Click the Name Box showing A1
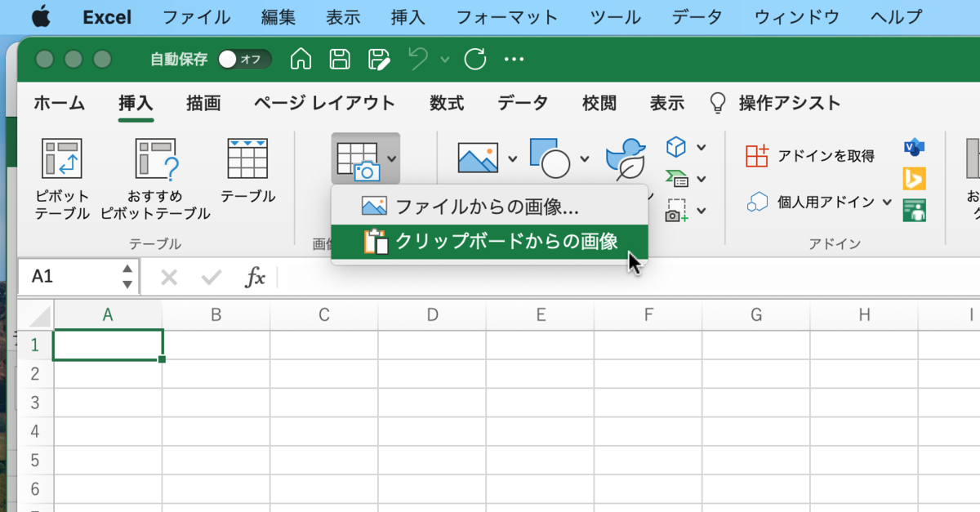The height and width of the screenshot is (512, 980). 69,277
